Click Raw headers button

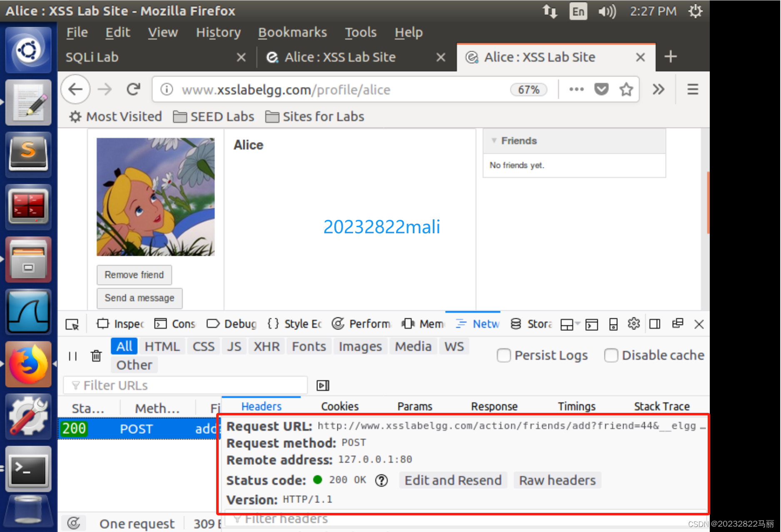557,480
